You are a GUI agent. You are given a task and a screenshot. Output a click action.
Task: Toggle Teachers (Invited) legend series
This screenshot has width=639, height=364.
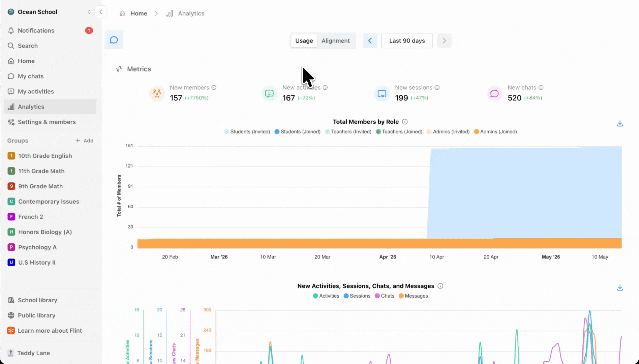click(x=348, y=132)
